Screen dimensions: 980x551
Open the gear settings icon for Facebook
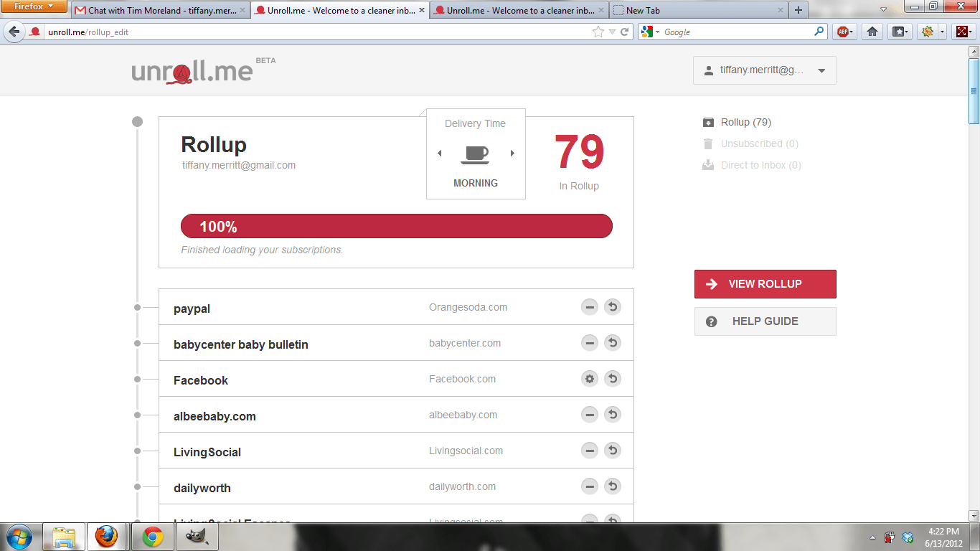tap(590, 379)
